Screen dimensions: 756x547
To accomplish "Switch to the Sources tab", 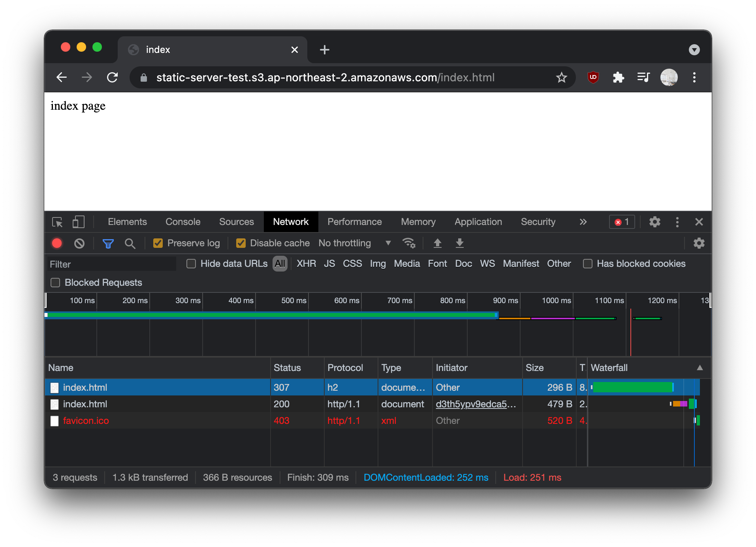I will (236, 222).
